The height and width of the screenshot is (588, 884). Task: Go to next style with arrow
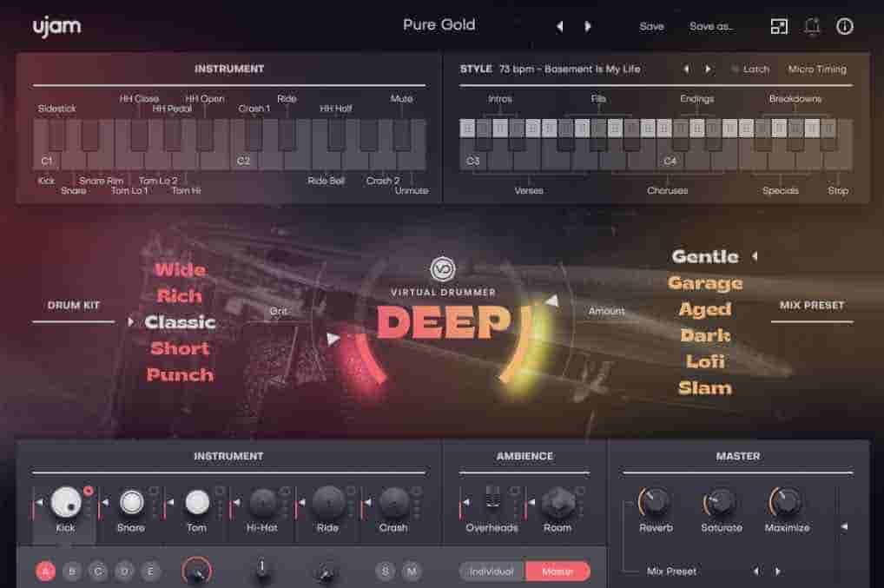click(708, 69)
